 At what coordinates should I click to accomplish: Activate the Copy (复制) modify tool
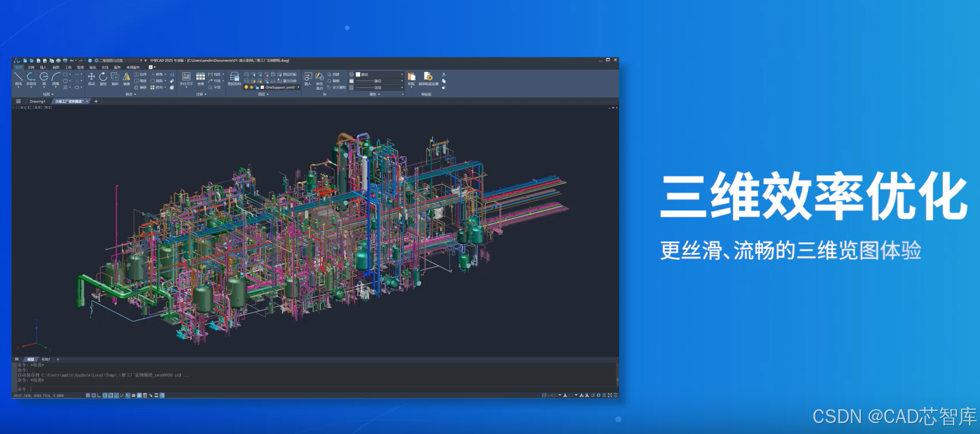pos(115,79)
